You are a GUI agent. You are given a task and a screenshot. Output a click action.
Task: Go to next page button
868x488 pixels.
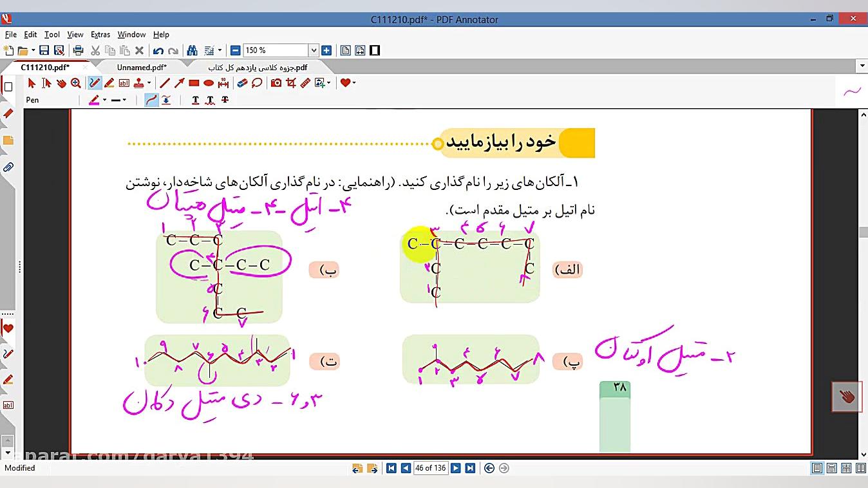point(455,468)
